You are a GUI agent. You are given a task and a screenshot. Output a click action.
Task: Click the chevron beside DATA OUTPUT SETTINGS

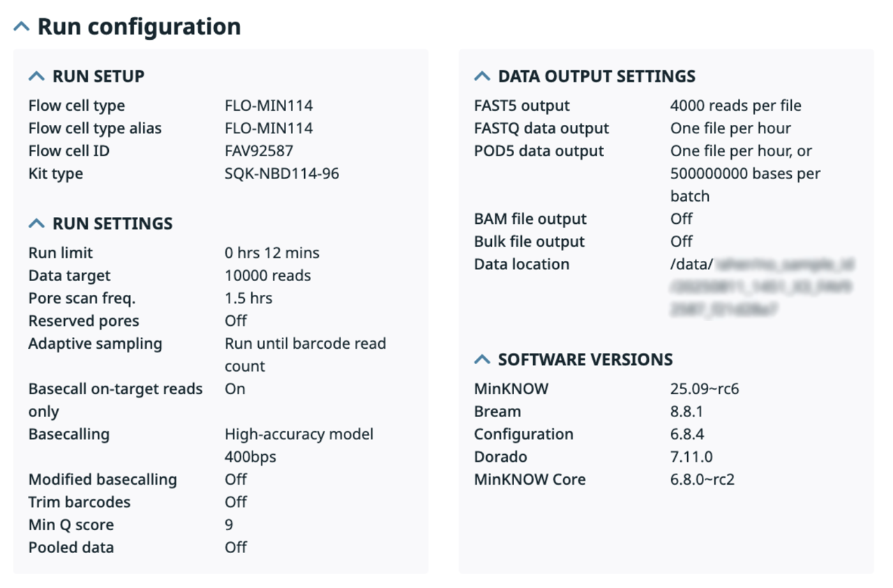pos(481,75)
